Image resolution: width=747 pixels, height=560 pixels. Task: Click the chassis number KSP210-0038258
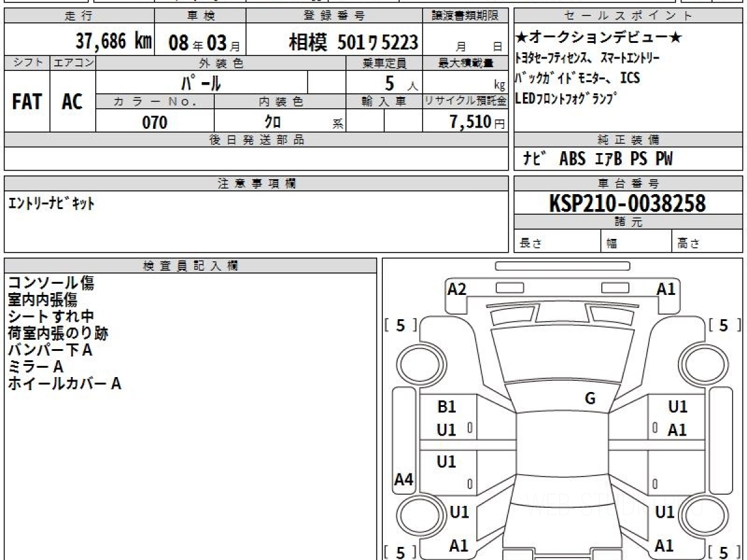pyautogui.click(x=627, y=203)
